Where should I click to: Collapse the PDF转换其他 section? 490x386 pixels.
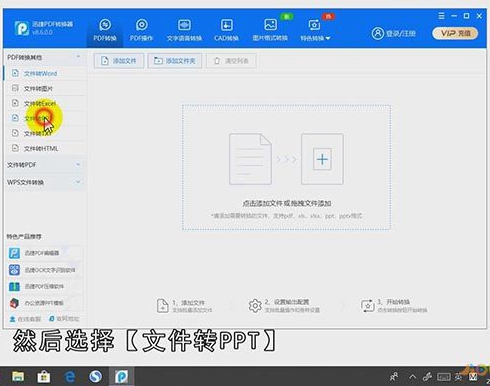(43, 57)
